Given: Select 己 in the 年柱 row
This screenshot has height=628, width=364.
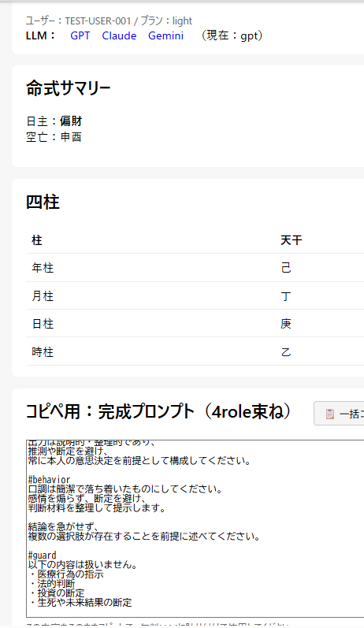Looking at the screenshot, I should click(286, 268).
